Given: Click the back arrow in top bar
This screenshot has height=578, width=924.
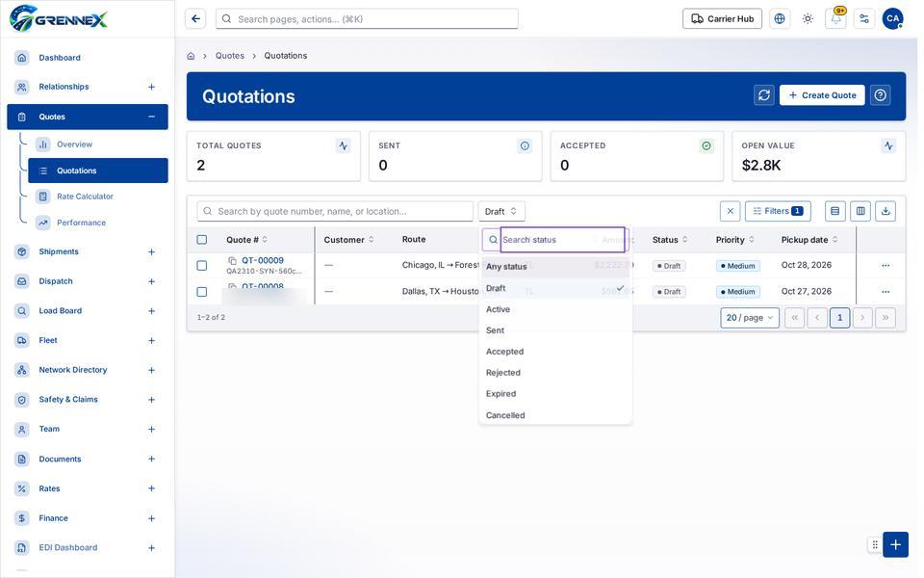Looking at the screenshot, I should 196,19.
